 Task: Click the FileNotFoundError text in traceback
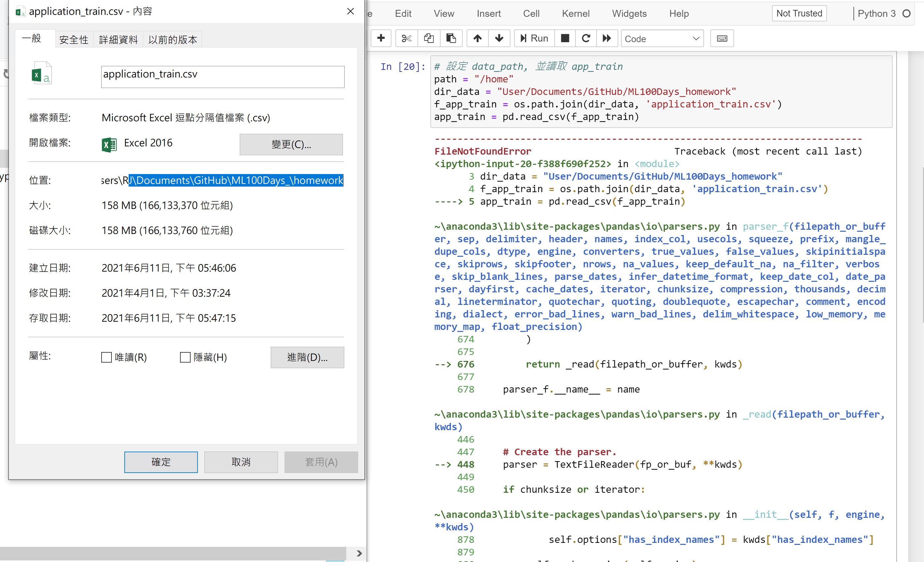point(483,152)
